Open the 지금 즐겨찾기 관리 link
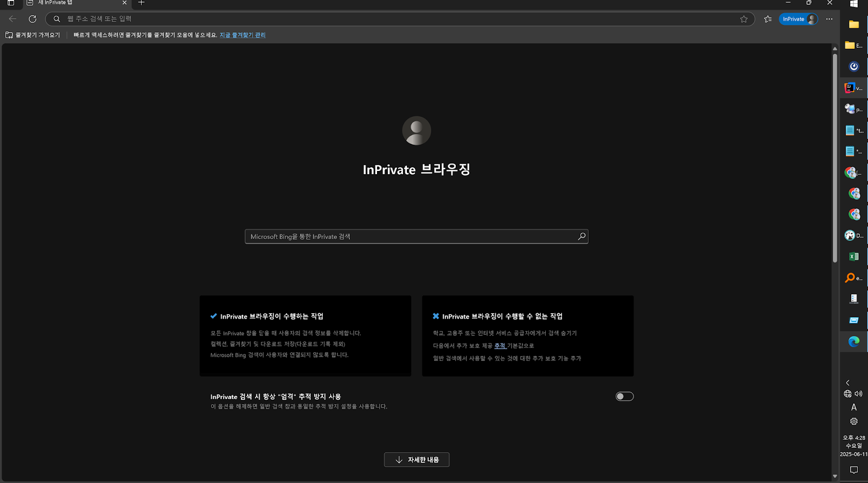 pos(242,35)
